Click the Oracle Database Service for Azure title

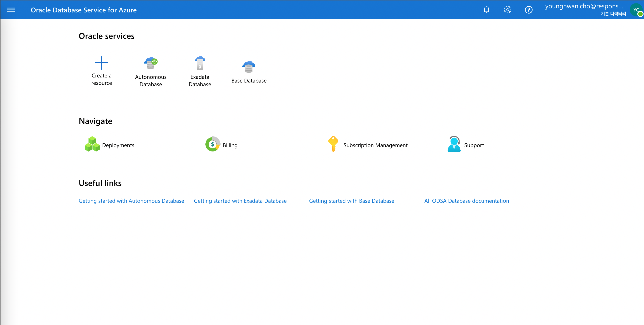click(x=84, y=10)
